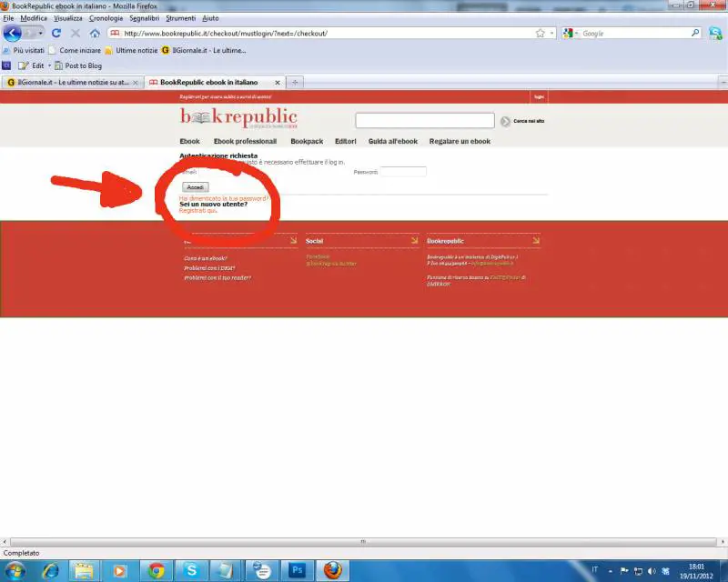This screenshot has height=582, width=728.
Task: Open a new tab with the plus button
Action: coord(294,82)
